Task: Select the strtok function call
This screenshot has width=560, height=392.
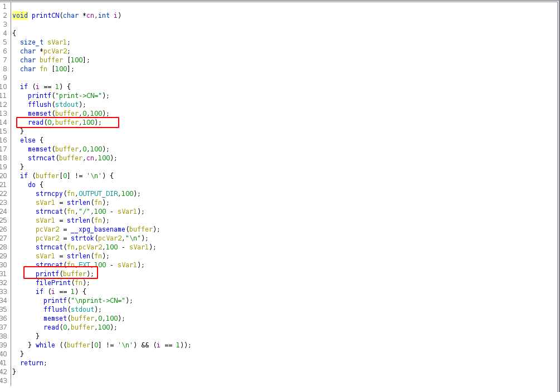Action: click(x=82, y=238)
